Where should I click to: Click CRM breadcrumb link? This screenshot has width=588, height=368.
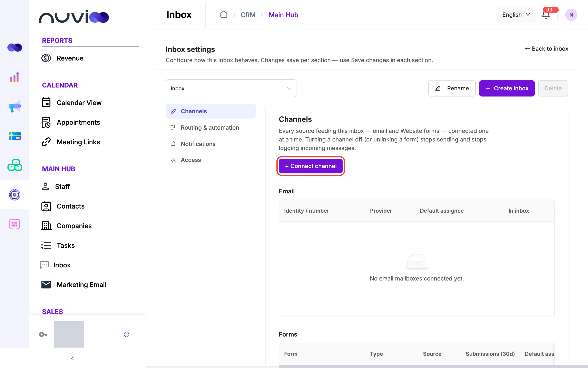[x=248, y=15]
